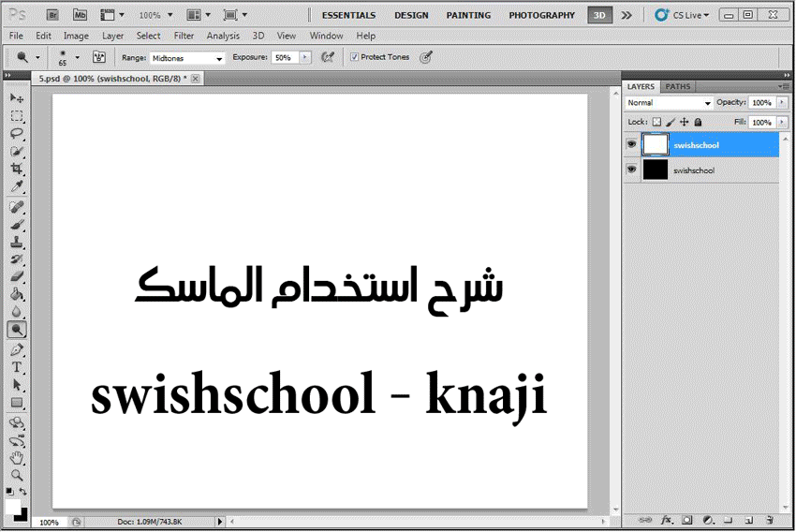Select the Move tool

[17, 98]
